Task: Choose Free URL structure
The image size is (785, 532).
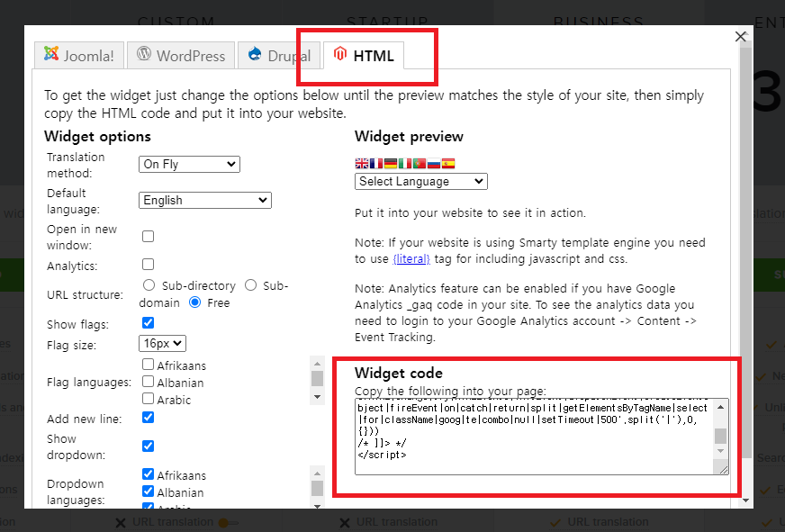Action: click(194, 302)
